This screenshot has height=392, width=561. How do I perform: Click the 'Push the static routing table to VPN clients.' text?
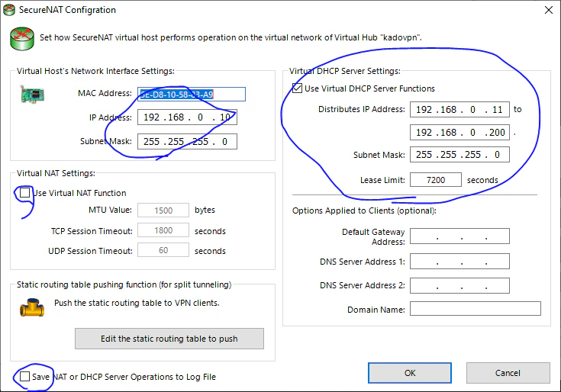pos(137,303)
